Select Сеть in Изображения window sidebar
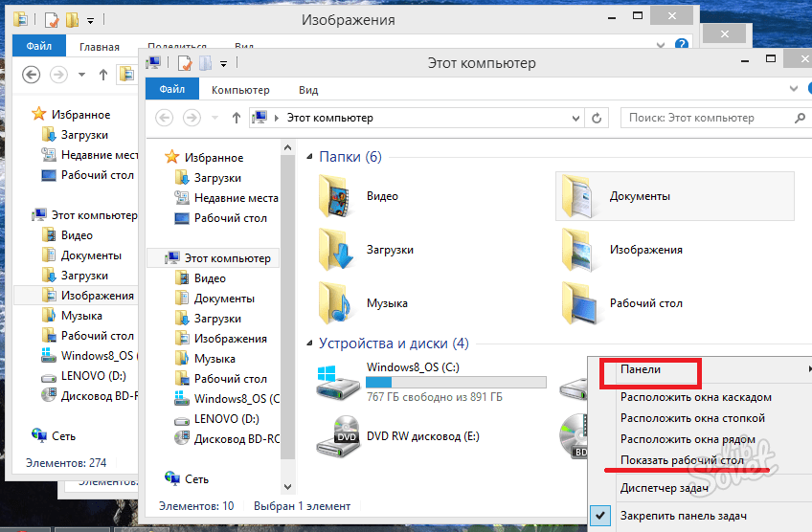Screen dimensions: 812x532 [54, 436]
